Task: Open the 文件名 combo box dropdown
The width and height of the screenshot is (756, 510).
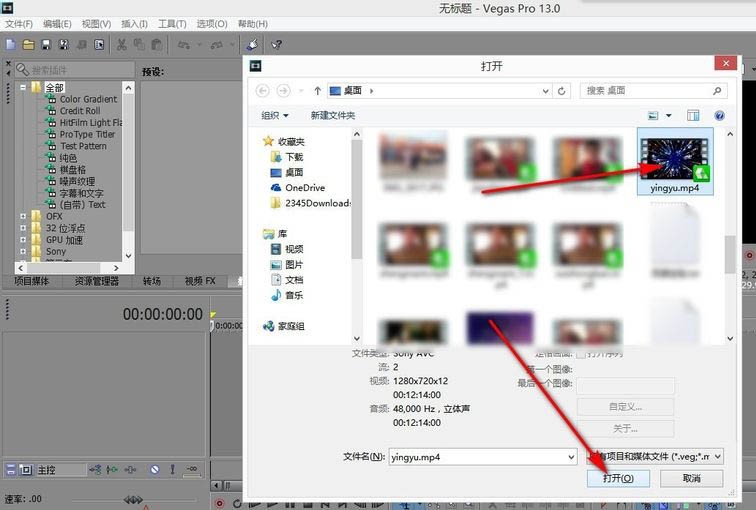Action: 571,456
